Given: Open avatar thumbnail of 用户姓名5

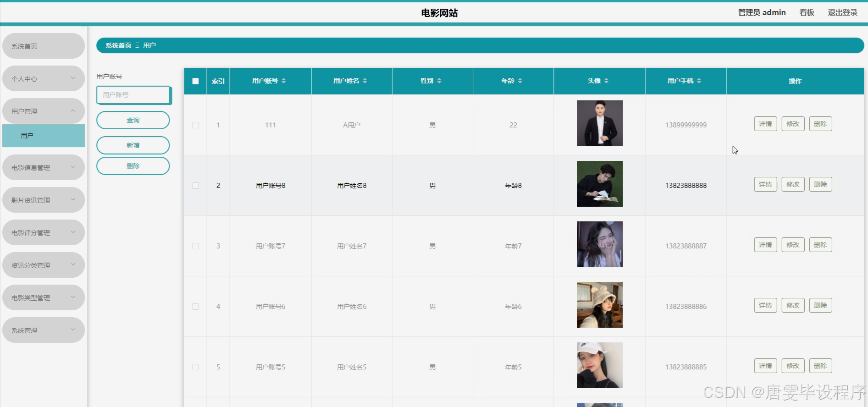Looking at the screenshot, I should coord(600,365).
